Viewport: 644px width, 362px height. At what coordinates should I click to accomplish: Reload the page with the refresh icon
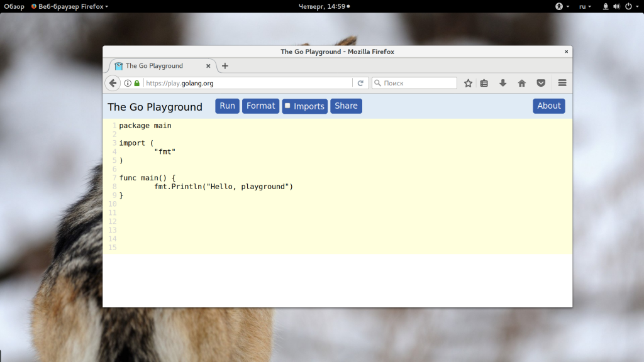click(360, 83)
